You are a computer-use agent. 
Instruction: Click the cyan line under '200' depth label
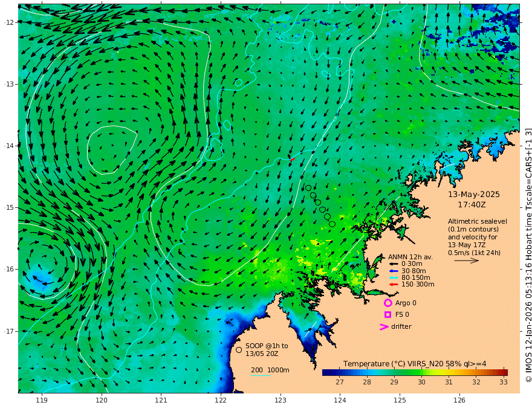[x=261, y=375]
